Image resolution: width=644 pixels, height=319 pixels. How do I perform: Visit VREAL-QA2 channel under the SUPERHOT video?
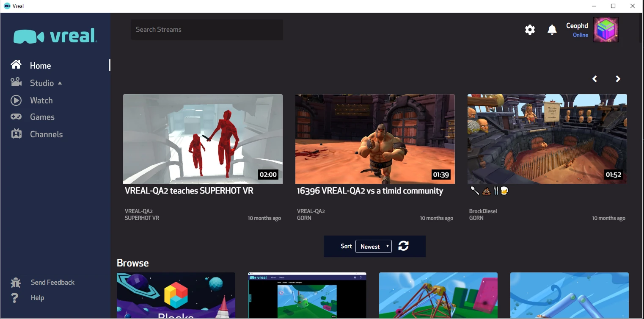point(139,211)
